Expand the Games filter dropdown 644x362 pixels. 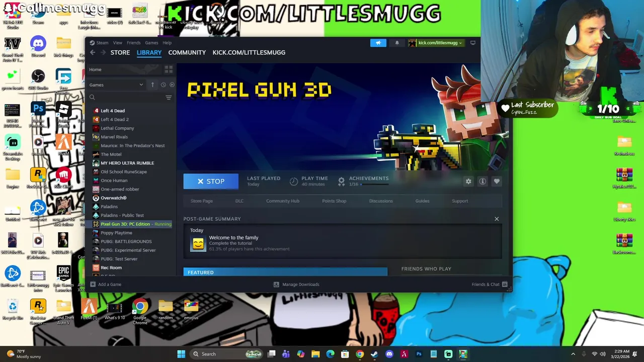[x=116, y=85]
